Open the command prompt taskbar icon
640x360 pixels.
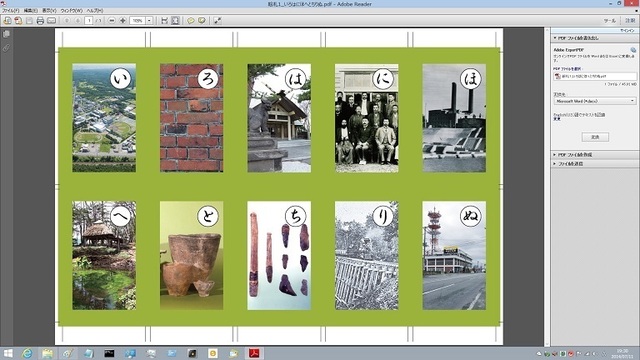109,353
